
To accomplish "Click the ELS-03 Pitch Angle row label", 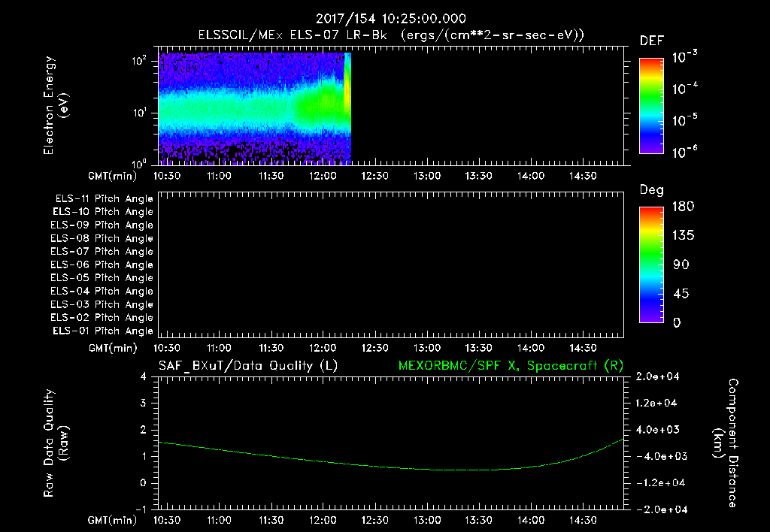I will 102,304.
